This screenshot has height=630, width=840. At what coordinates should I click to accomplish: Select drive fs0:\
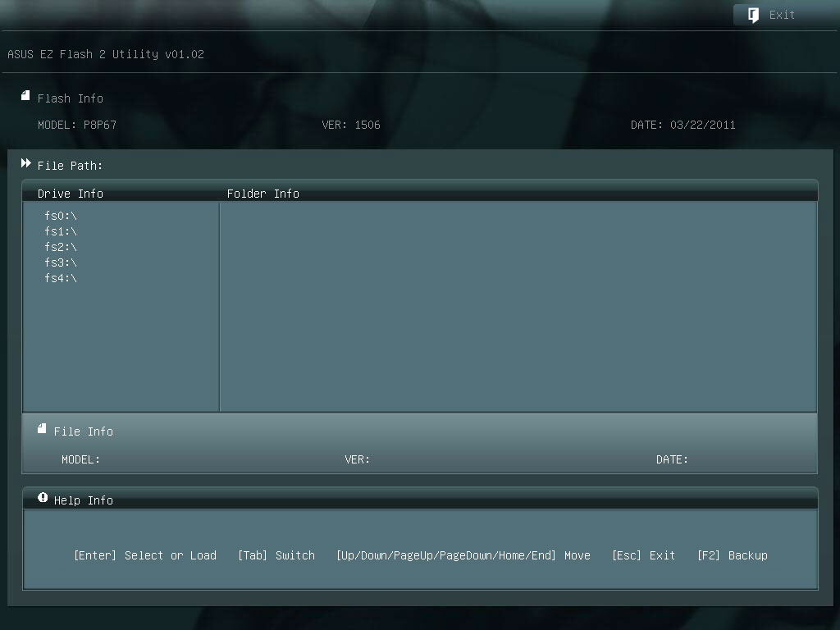coord(61,216)
